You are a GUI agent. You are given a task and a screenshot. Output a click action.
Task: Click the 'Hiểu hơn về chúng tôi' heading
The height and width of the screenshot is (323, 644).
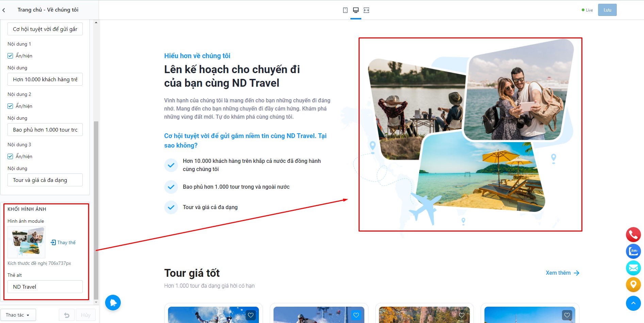pyautogui.click(x=197, y=56)
